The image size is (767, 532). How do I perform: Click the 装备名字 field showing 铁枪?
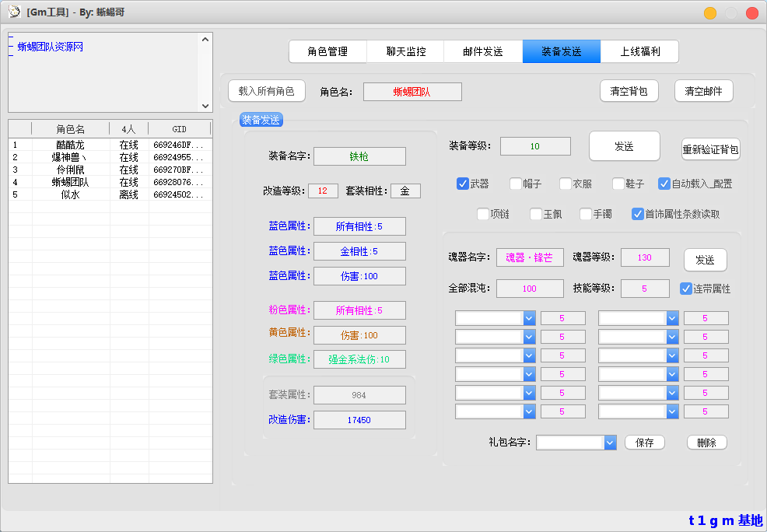359,156
